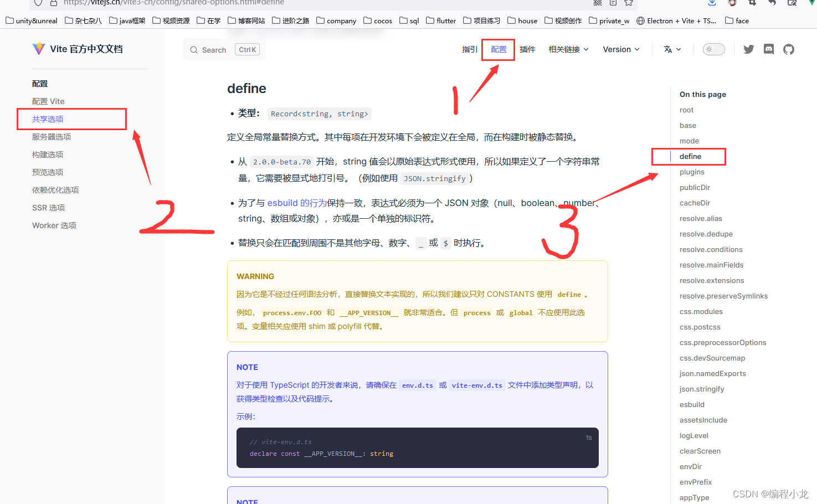Open the java框架 bookmark folder
Image resolution: width=817 pixels, height=504 pixels.
click(127, 20)
